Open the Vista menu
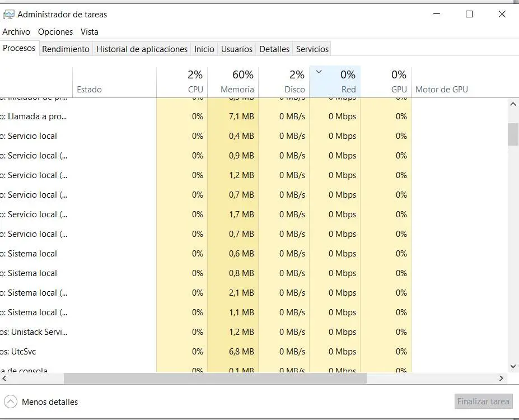Image resolution: width=519 pixels, height=420 pixels. [90, 32]
